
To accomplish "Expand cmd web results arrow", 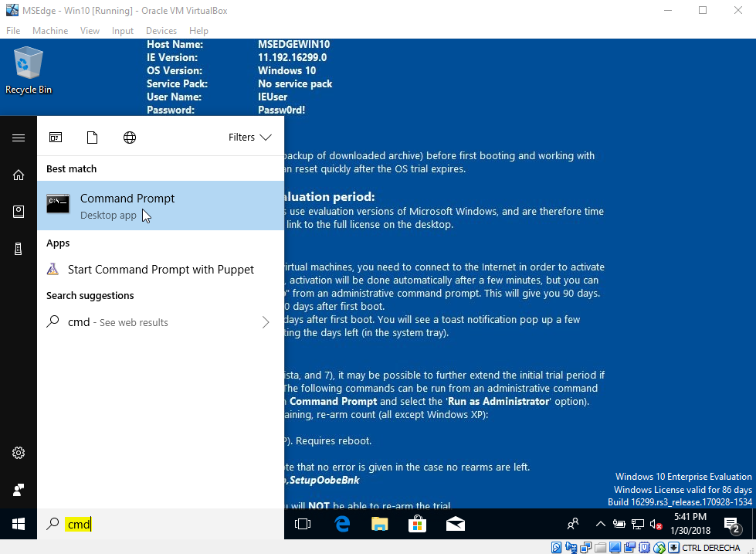I will pyautogui.click(x=266, y=322).
